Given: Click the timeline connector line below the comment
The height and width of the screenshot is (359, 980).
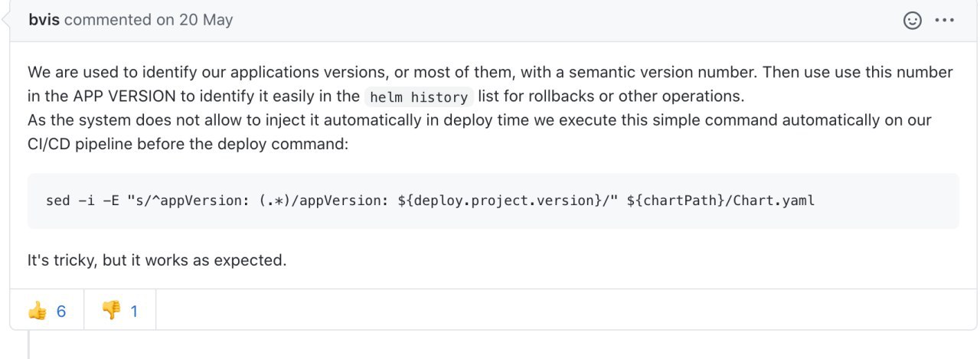Looking at the screenshot, I should click(29, 344).
